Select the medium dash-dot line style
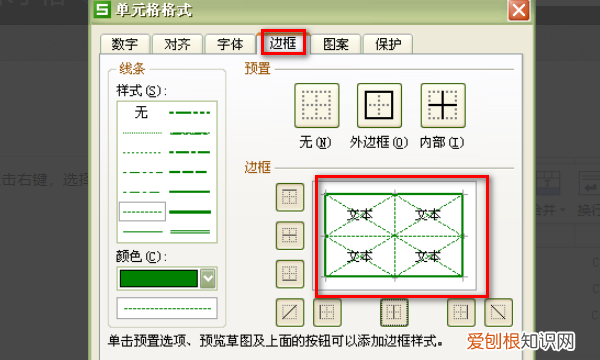Image resolution: width=600 pixels, height=360 pixels. pos(190,152)
